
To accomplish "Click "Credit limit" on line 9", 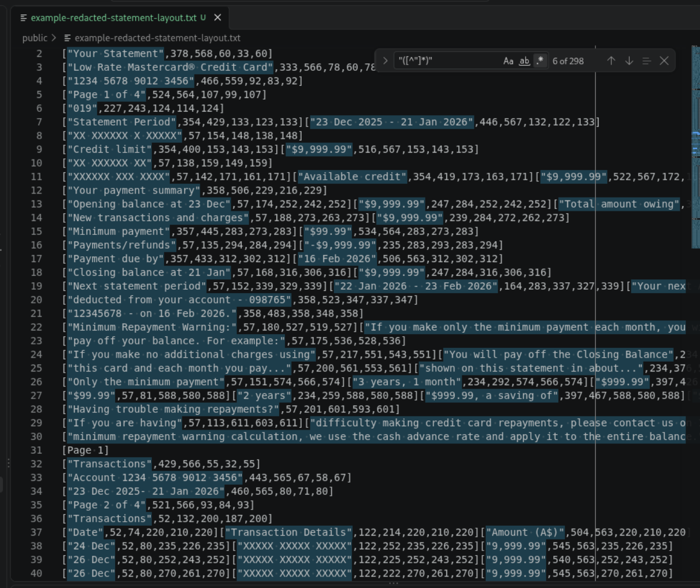I will (110, 150).
